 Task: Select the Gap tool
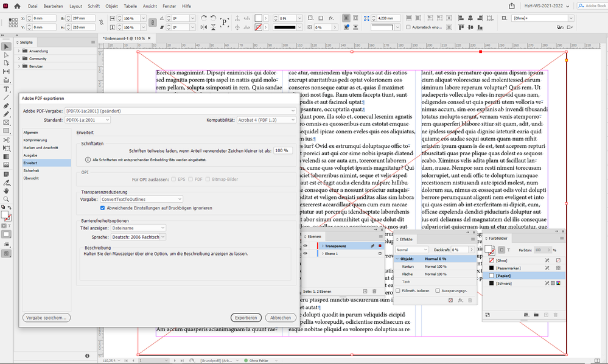pos(6,71)
